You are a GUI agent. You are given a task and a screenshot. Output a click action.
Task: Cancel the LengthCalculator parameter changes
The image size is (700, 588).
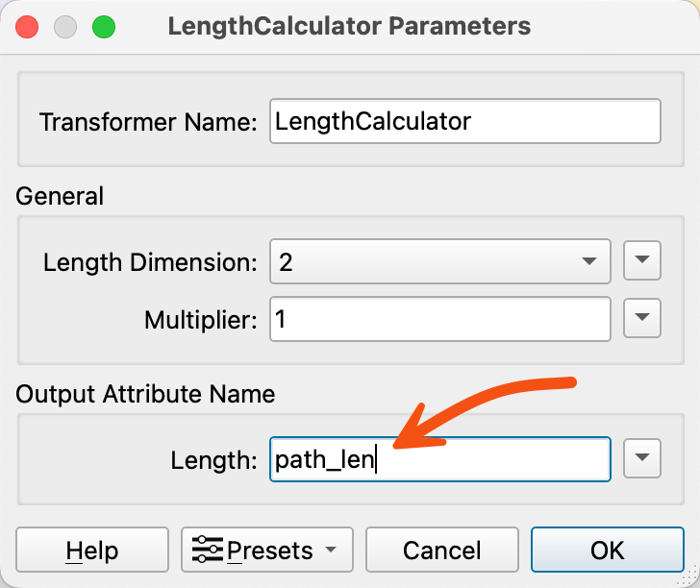[442, 550]
